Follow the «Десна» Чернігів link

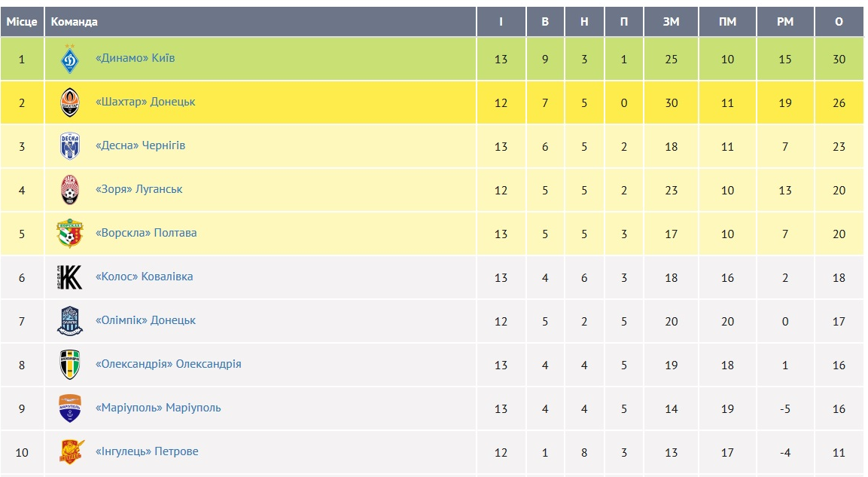140,145
